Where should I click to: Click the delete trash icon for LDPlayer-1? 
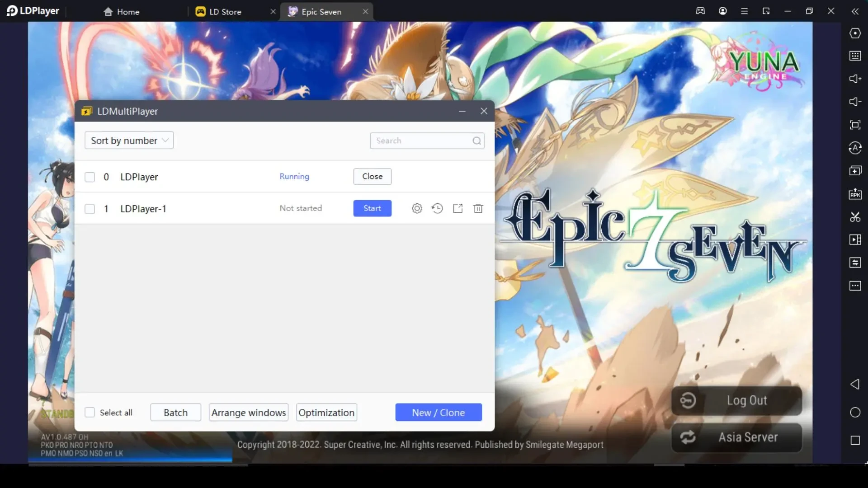point(478,208)
